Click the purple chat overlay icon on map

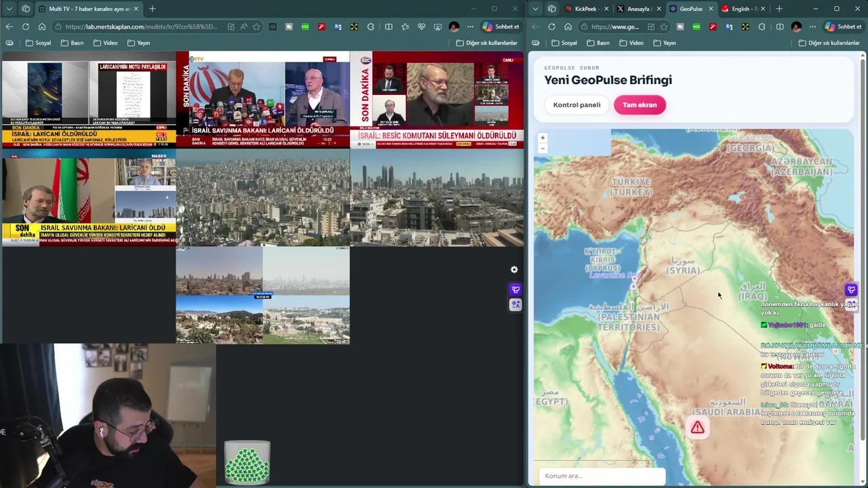point(851,290)
